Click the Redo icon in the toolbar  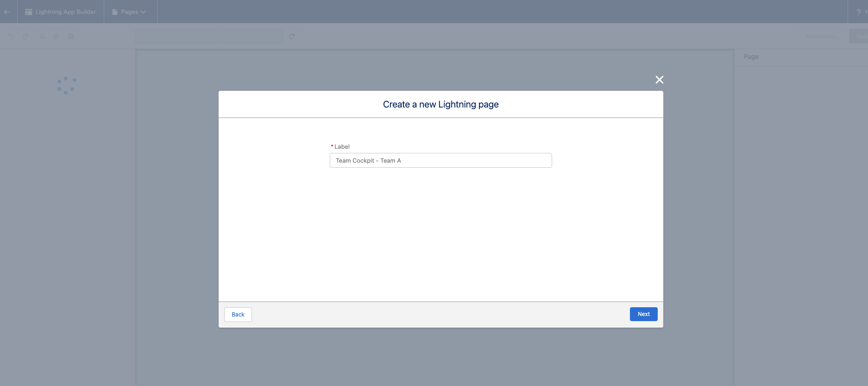pos(25,36)
